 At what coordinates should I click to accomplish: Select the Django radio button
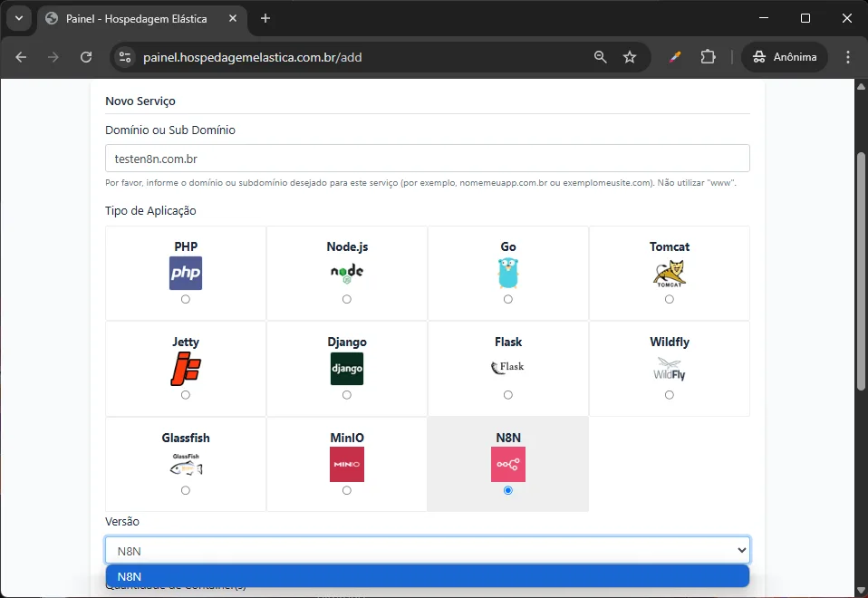346,395
